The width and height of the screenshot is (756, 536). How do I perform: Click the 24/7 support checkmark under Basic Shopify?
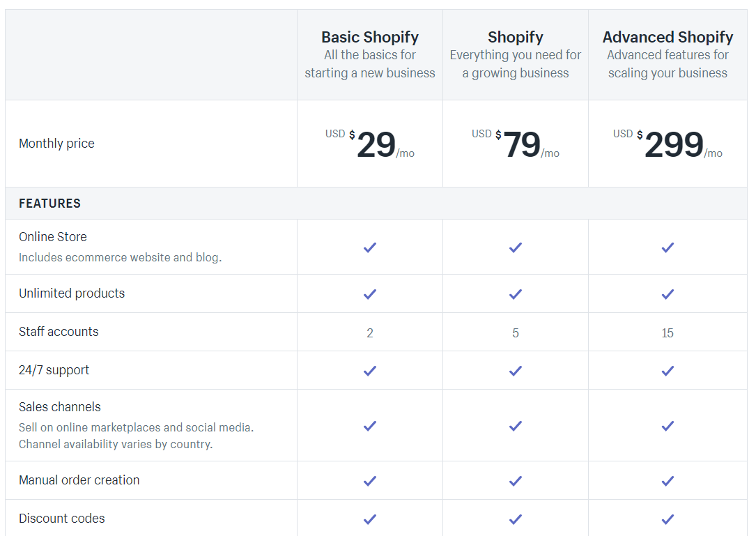click(370, 371)
